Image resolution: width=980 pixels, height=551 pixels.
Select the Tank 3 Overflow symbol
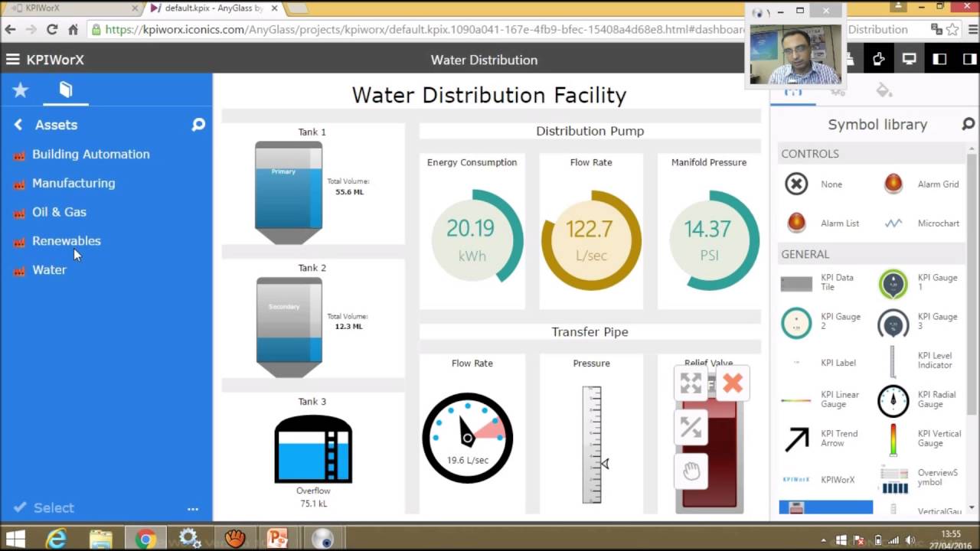tap(313, 450)
